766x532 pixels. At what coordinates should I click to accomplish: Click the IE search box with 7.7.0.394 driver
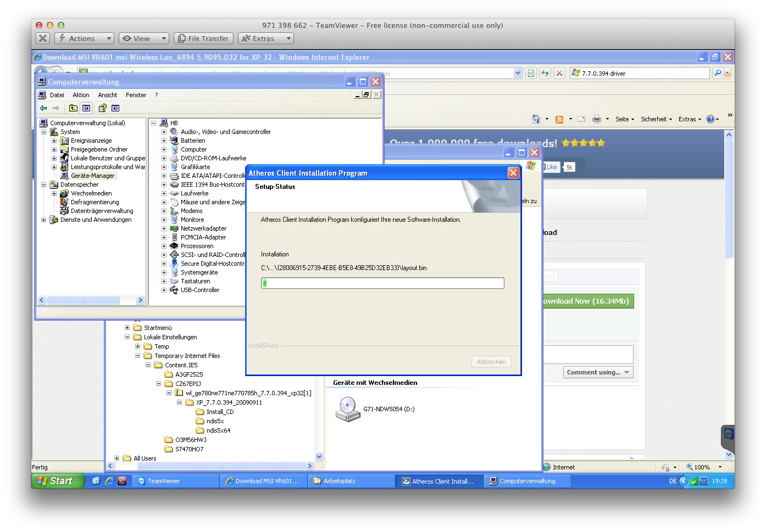pyautogui.click(x=640, y=73)
